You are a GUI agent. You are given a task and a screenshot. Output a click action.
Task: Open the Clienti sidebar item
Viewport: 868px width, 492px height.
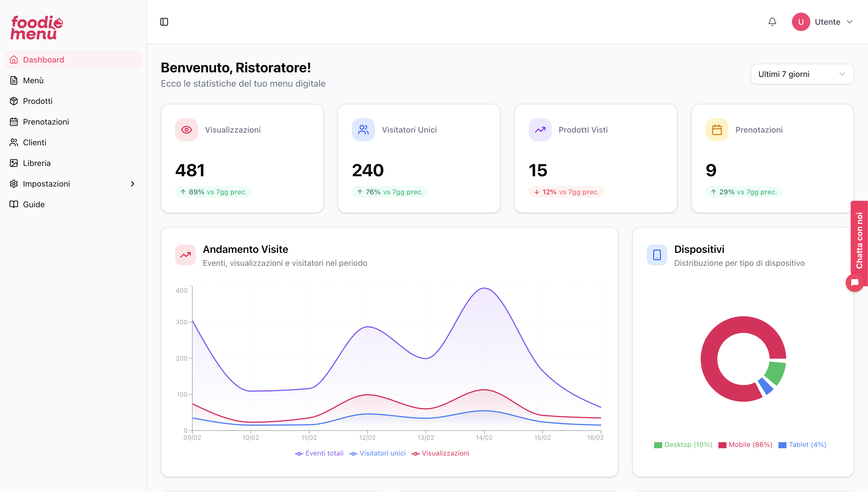(x=34, y=142)
